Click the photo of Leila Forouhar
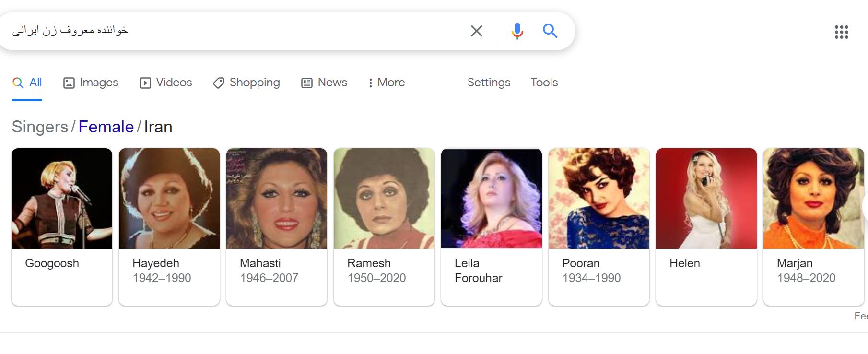The width and height of the screenshot is (868, 354). point(491,199)
